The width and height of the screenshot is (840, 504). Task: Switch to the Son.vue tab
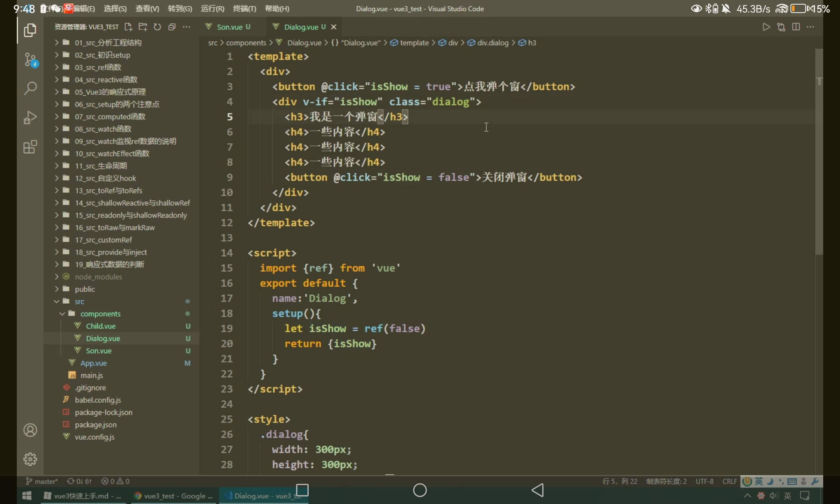tap(230, 27)
